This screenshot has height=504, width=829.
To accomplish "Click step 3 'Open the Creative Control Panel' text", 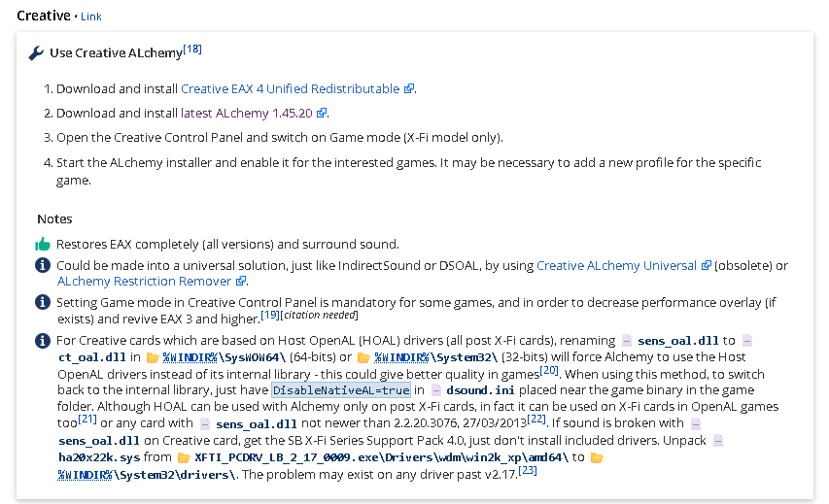I will coord(280,137).
